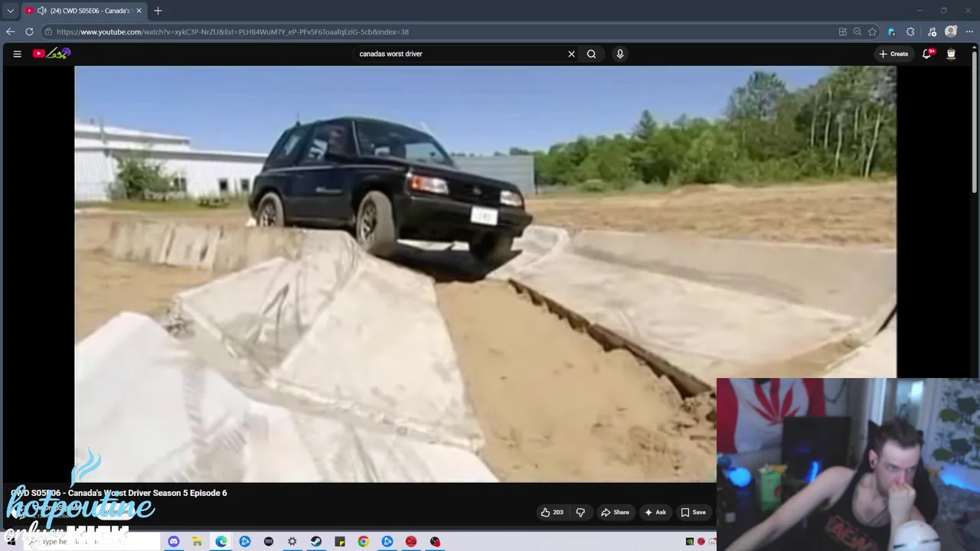Focus the browser address bar URL

(233, 32)
